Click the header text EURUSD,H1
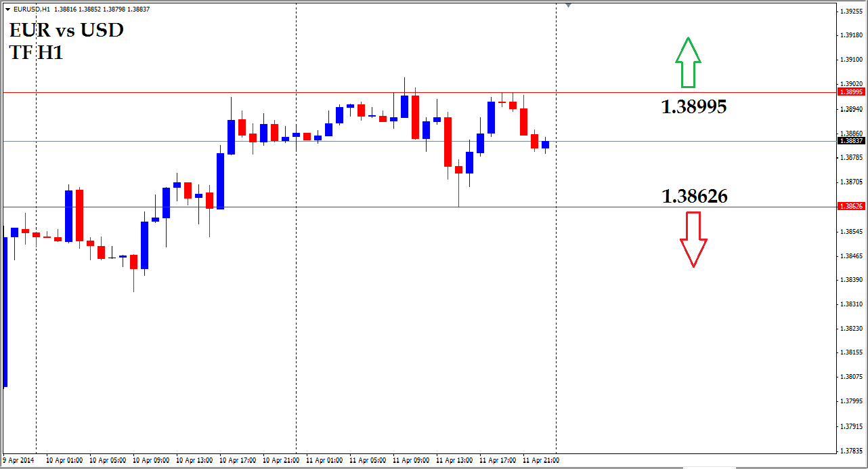Image resolution: width=868 pixels, height=469 pixels. click(31, 9)
